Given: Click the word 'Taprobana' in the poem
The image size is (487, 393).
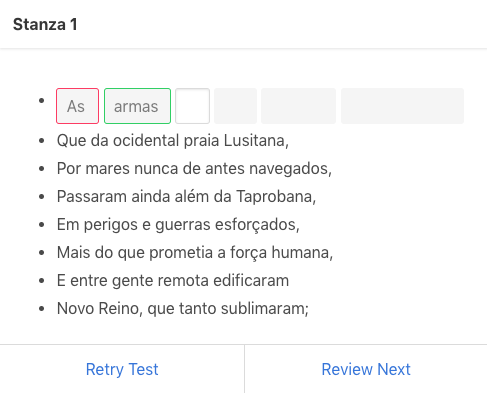Looking at the screenshot, I should tap(274, 196).
